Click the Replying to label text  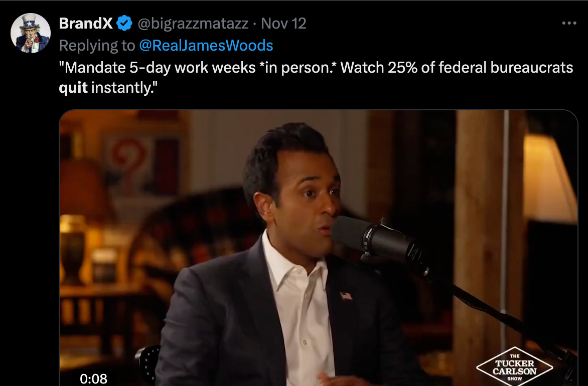pos(97,45)
